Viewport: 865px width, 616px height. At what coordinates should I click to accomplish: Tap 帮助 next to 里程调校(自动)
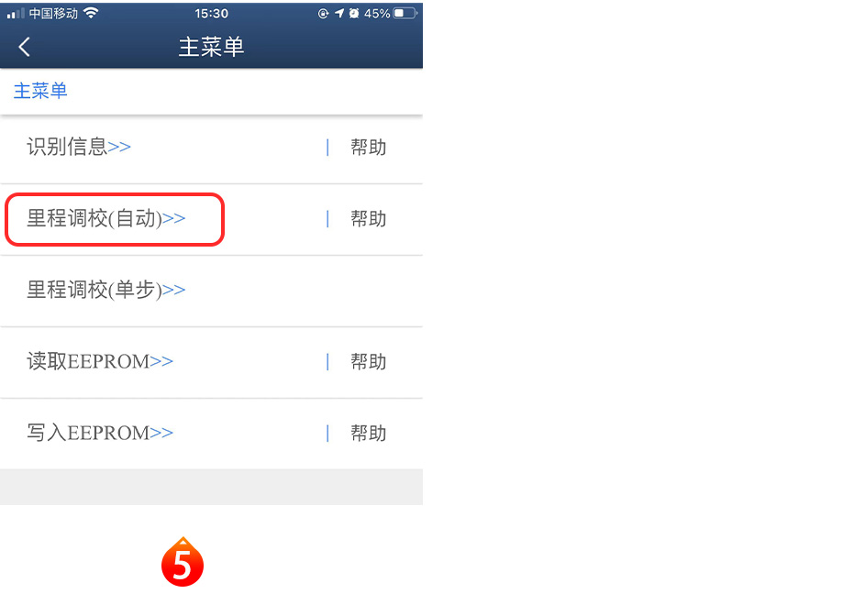(369, 219)
